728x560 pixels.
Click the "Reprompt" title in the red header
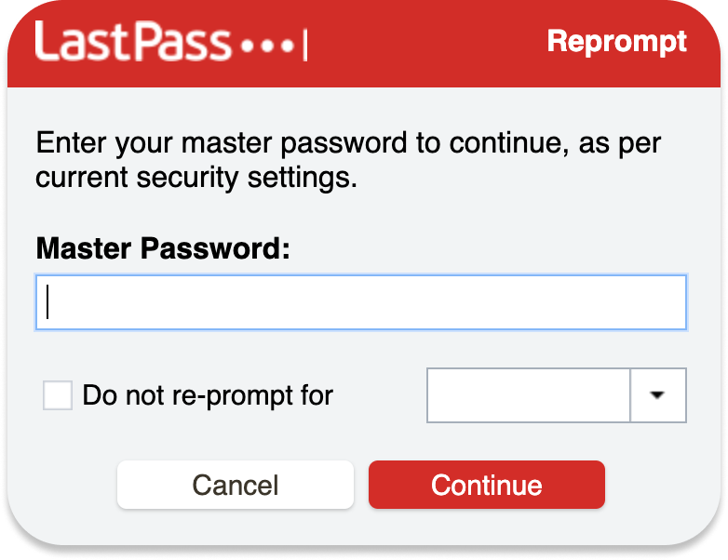616,43
